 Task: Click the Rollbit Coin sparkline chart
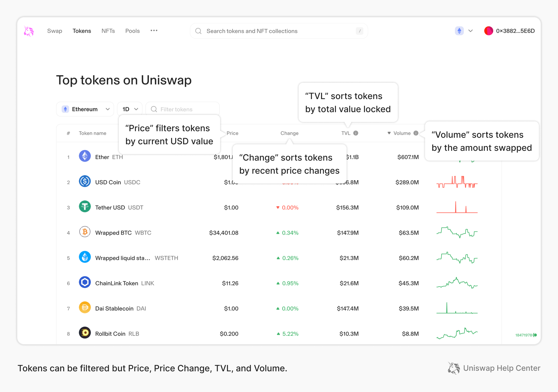pyautogui.click(x=457, y=333)
